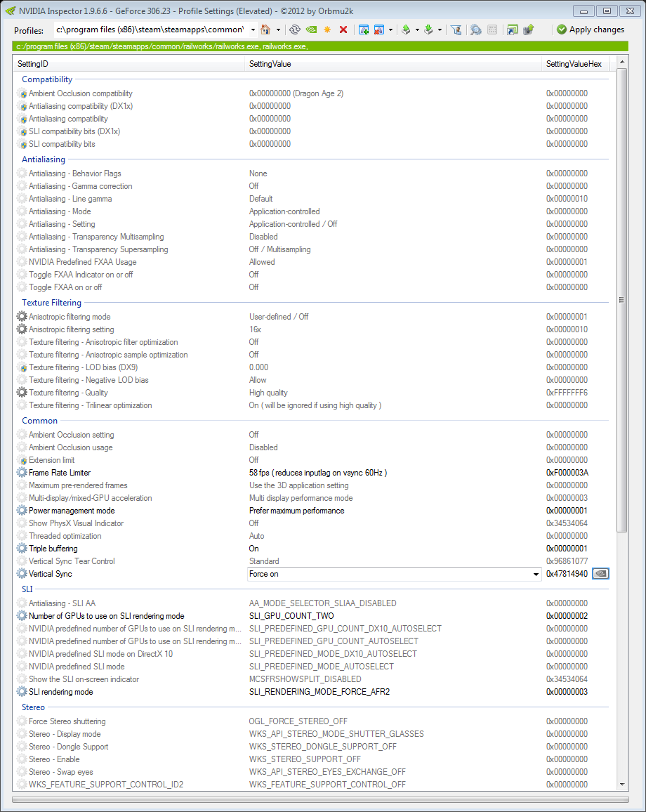Click the add application to profile icon
Image resolution: width=646 pixels, height=812 pixels.
point(364,30)
